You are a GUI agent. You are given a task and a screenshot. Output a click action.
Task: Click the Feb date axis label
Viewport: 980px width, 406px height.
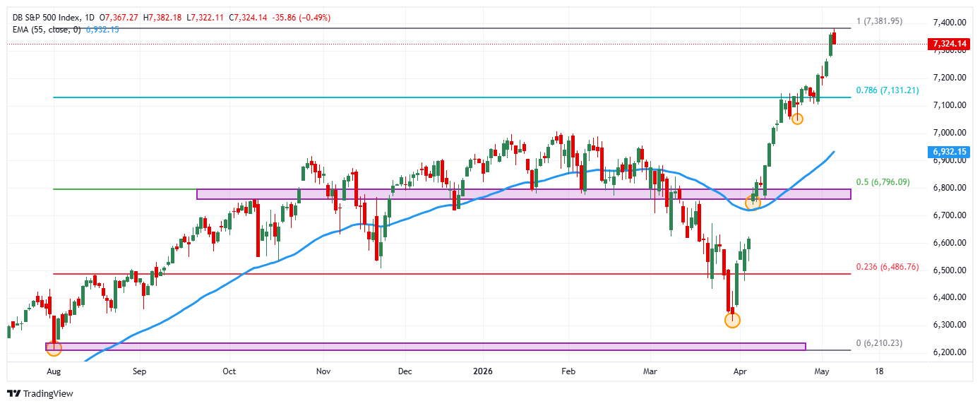[x=568, y=371]
